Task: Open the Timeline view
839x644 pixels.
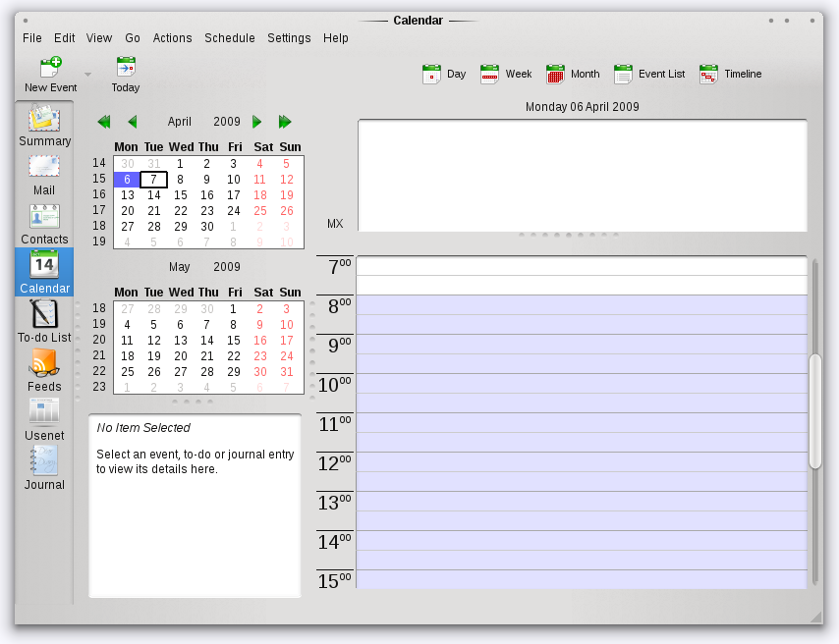Action: pos(730,74)
